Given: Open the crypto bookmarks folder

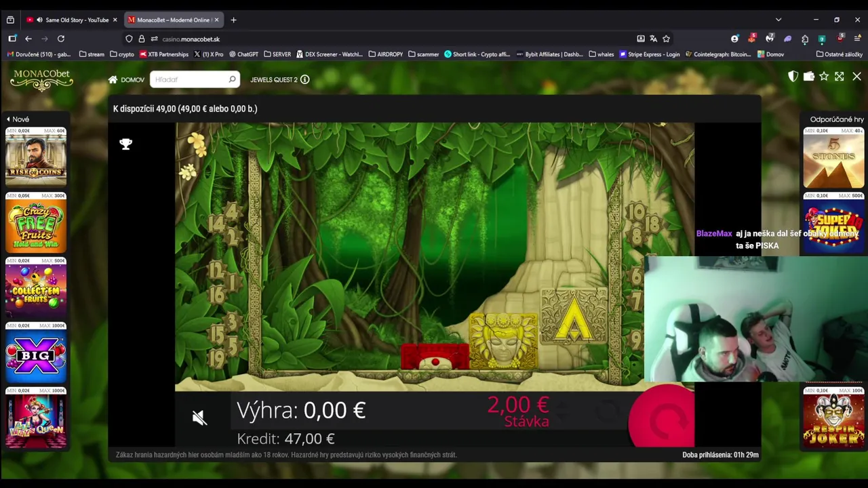Looking at the screenshot, I should pyautogui.click(x=122, y=54).
